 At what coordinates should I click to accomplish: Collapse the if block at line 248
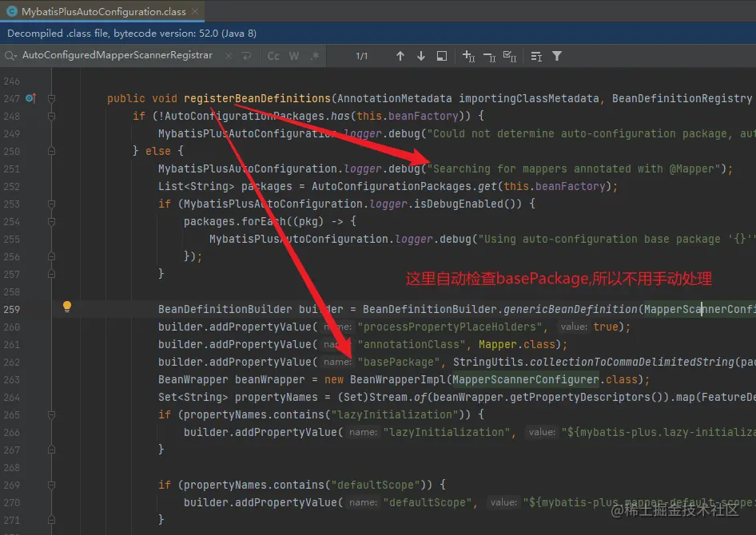[x=52, y=116]
